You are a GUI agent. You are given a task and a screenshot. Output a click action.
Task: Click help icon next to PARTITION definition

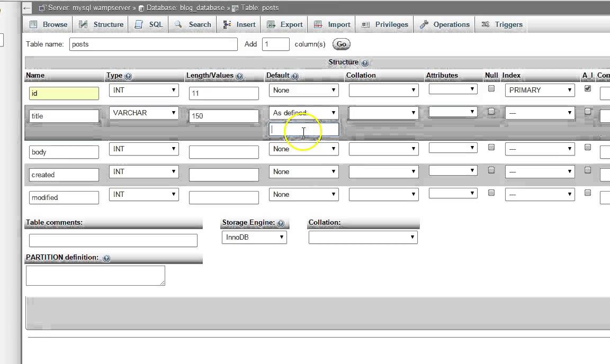106,258
